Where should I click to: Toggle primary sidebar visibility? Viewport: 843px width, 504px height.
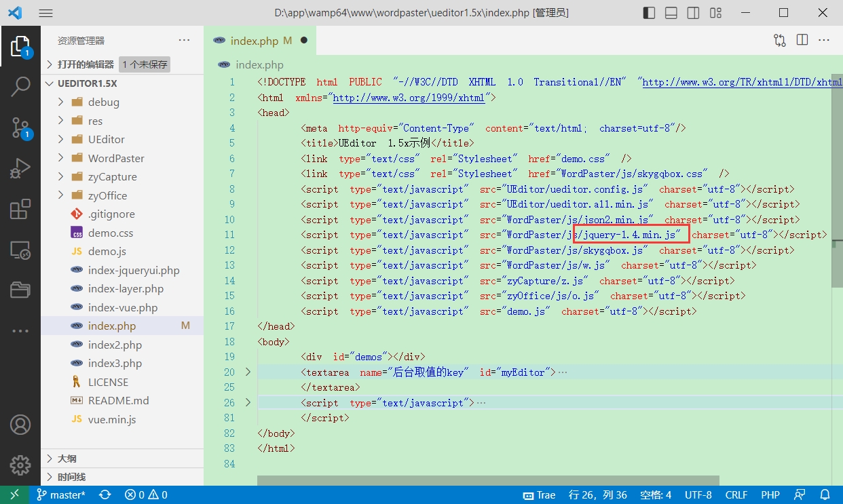[x=650, y=13]
